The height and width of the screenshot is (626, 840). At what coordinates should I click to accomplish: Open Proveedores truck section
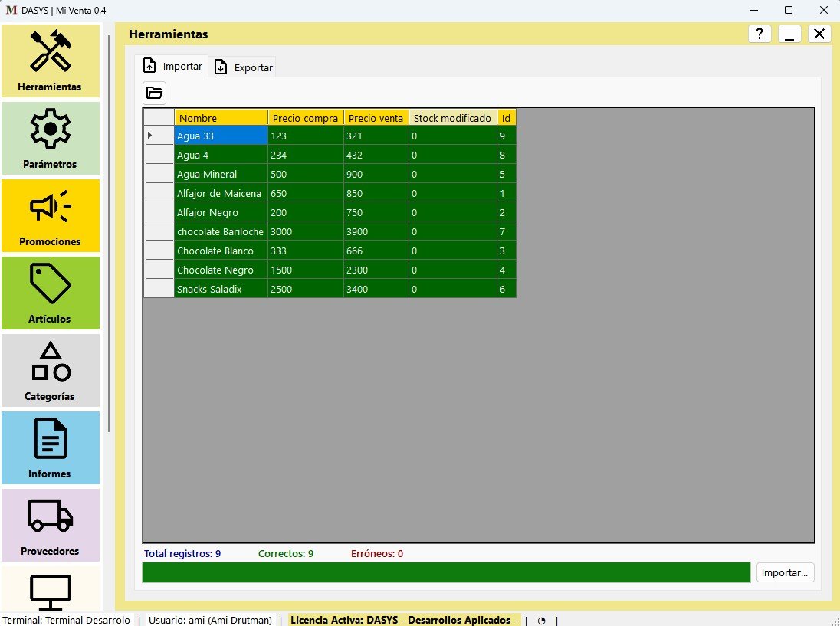pos(51,525)
